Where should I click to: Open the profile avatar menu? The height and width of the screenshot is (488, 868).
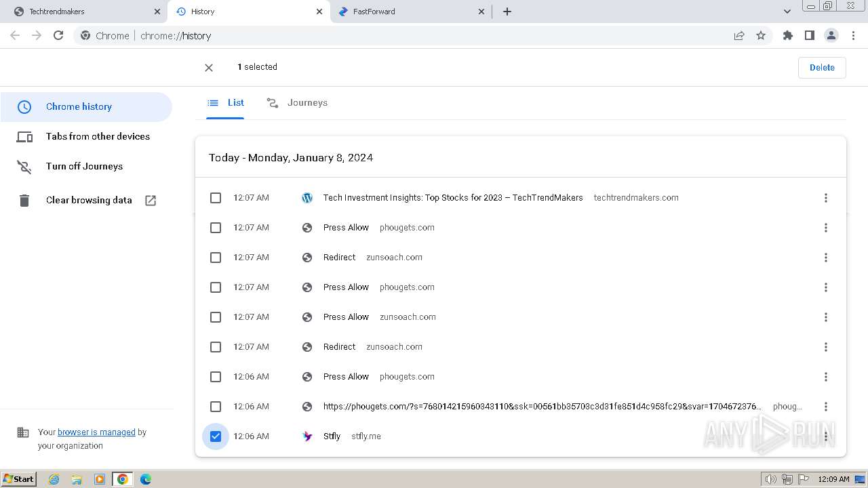pyautogui.click(x=831, y=35)
